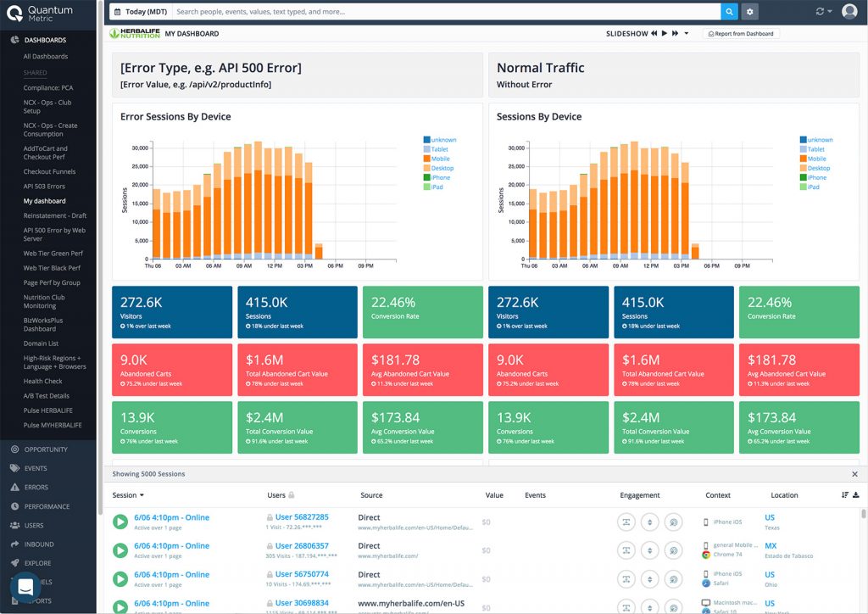Click the MX location link
868x614 pixels.
tap(771, 546)
